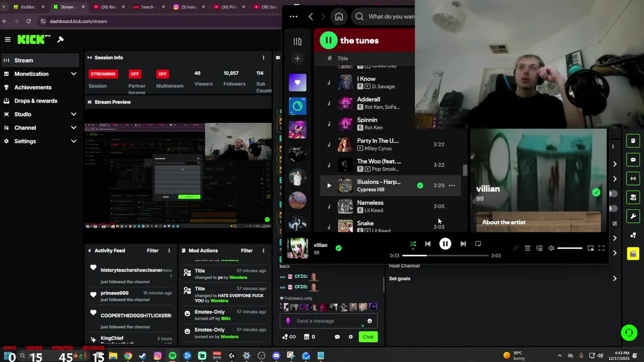Skip to next track in Spotify
644x362 pixels.
click(463, 244)
